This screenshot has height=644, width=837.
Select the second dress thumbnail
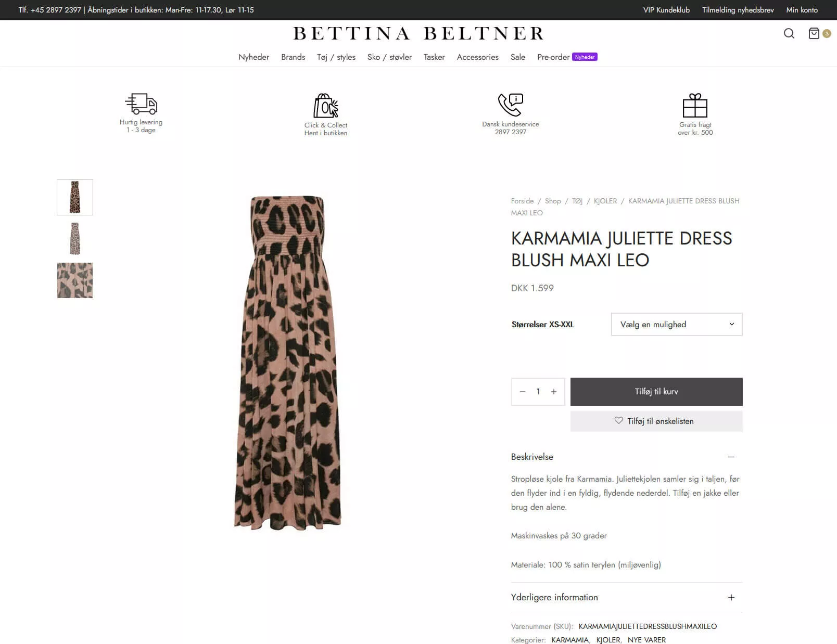pyautogui.click(x=75, y=239)
